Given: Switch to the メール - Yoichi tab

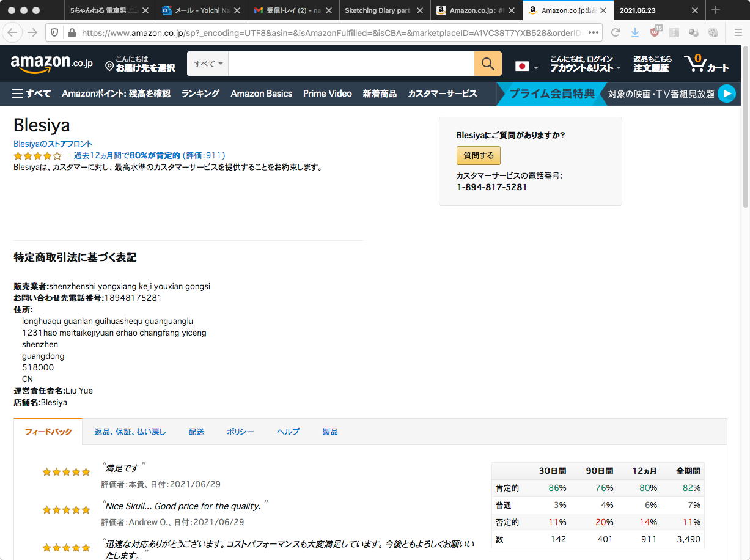Looking at the screenshot, I should [202, 10].
